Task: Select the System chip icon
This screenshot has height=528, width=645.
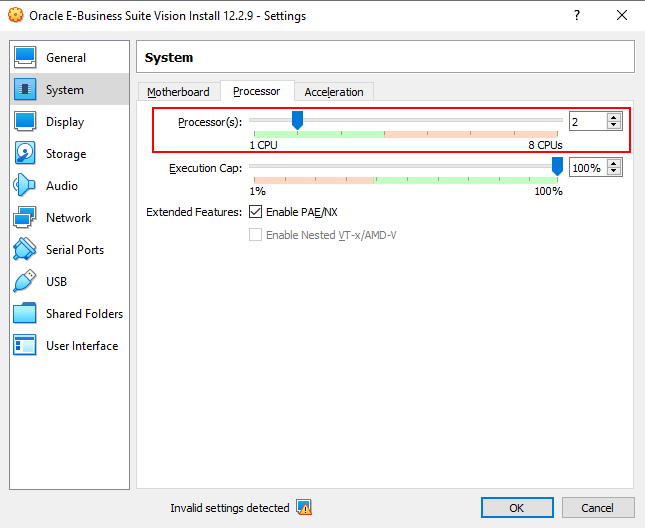Action: click(x=25, y=90)
